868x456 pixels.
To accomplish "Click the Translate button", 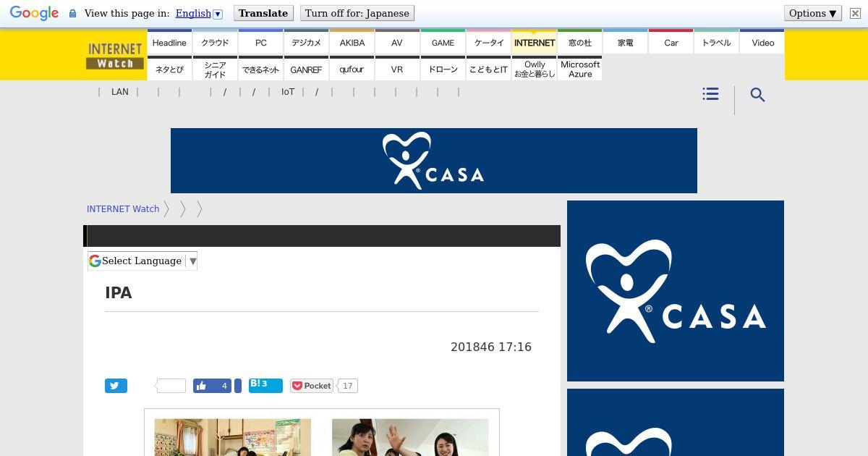I will point(263,13).
